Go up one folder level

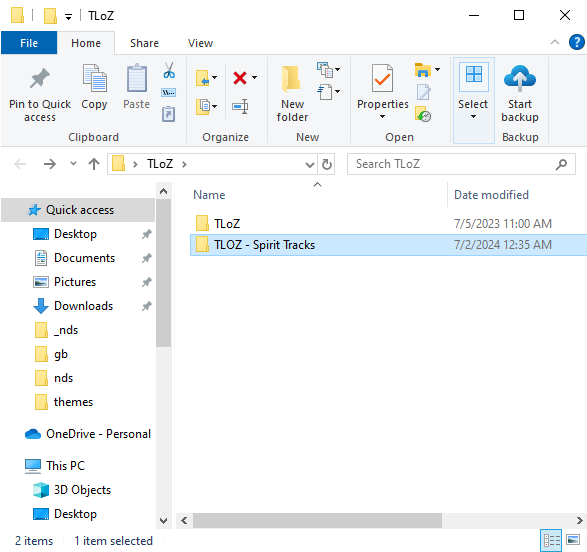pyautogui.click(x=94, y=164)
